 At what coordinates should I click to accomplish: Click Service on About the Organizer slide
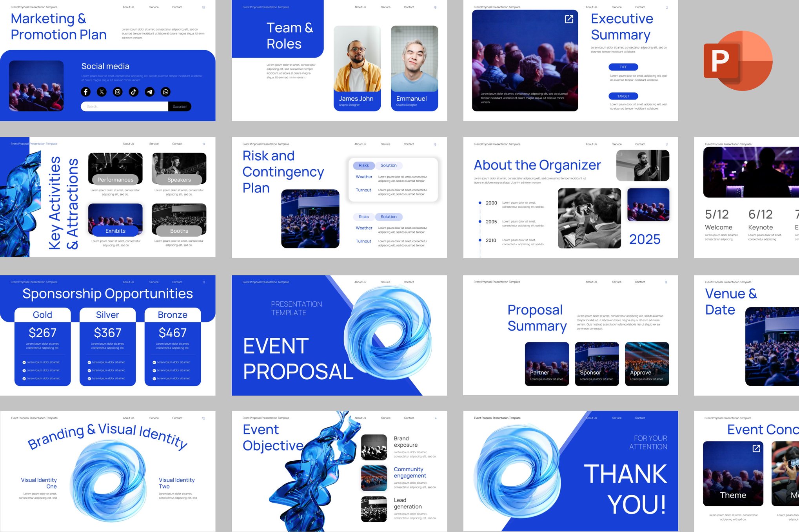617,144
